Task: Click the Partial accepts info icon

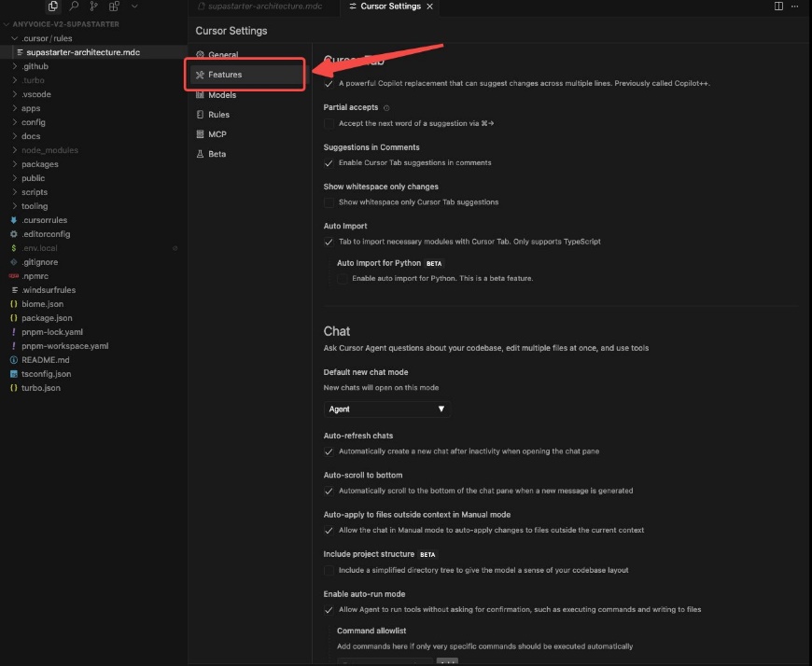Action: [387, 108]
